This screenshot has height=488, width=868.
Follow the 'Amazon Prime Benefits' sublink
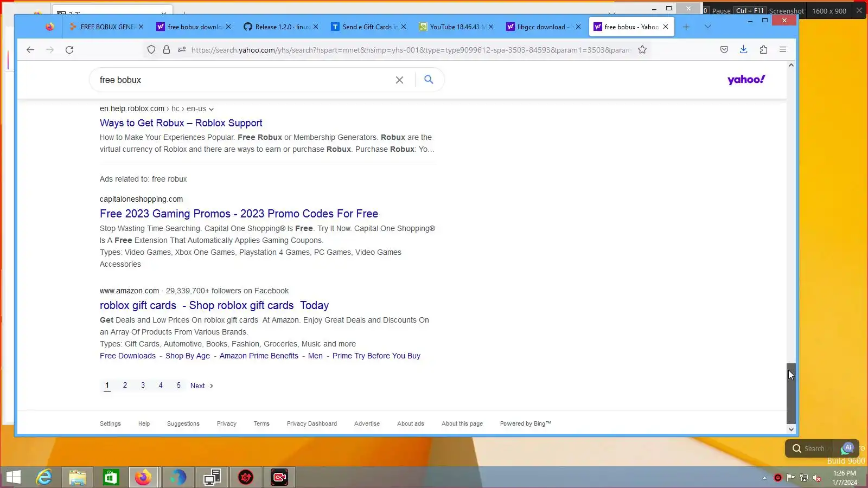coord(259,356)
